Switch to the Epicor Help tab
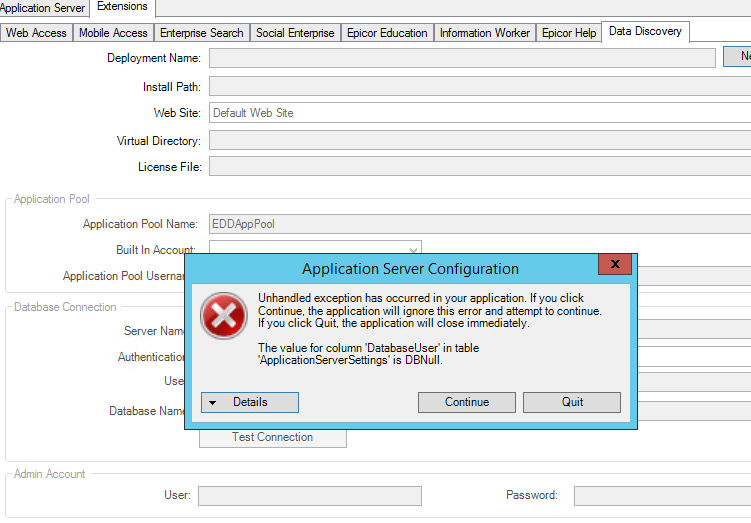The width and height of the screenshot is (751, 523). [569, 33]
